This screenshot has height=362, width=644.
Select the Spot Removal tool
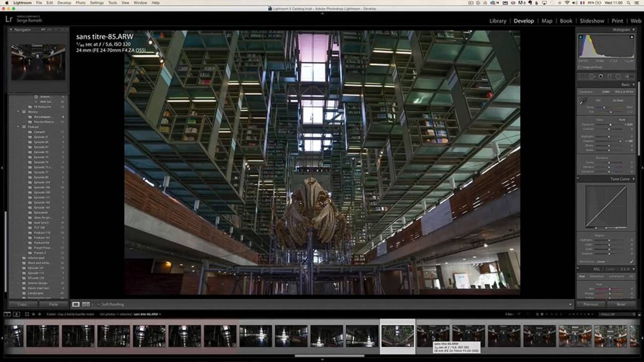592,76
